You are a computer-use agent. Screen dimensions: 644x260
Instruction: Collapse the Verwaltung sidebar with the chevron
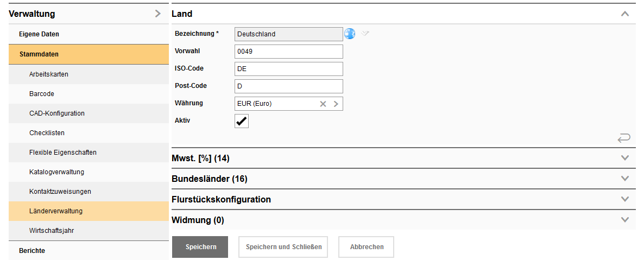click(157, 14)
